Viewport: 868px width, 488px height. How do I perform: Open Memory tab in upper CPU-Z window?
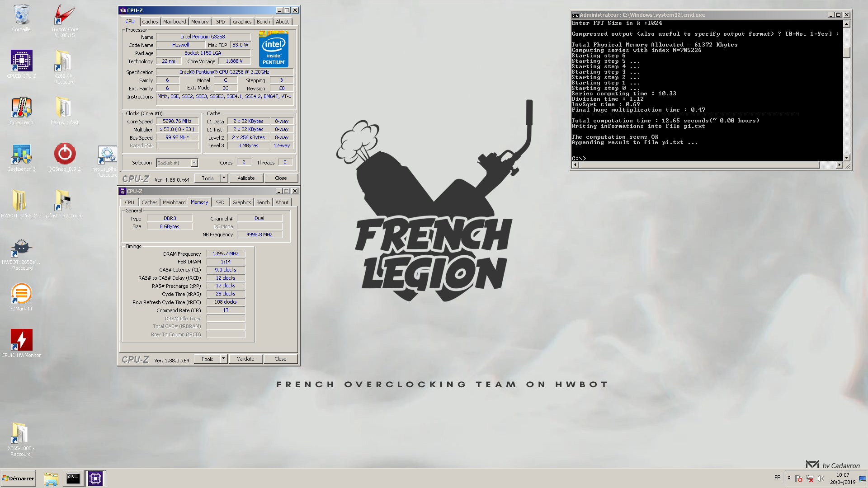tap(200, 22)
